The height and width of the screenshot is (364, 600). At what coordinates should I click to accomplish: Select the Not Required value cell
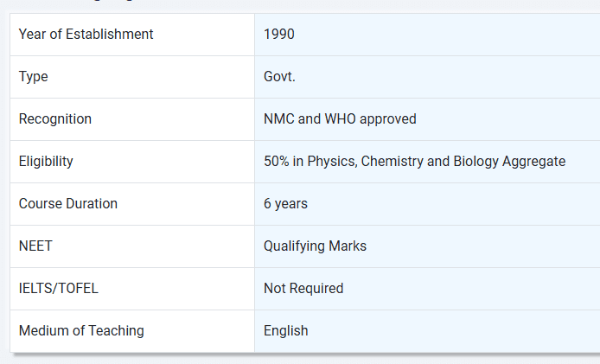303,289
